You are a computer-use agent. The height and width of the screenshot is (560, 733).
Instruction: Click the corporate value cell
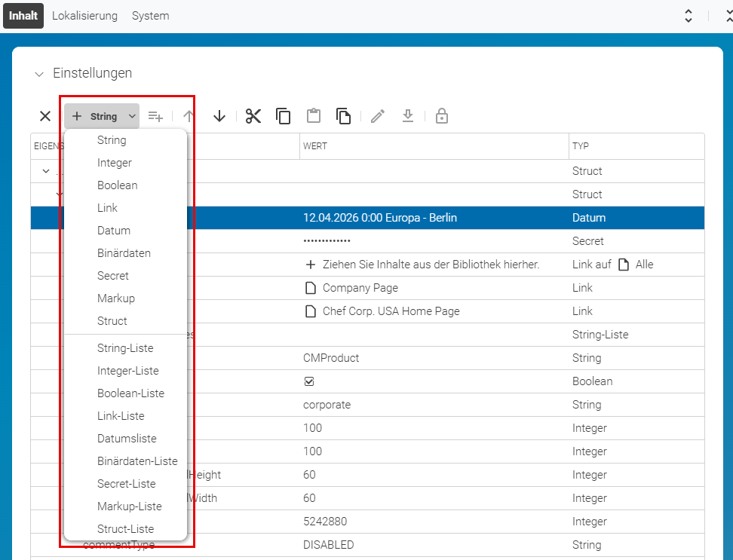[x=434, y=405]
